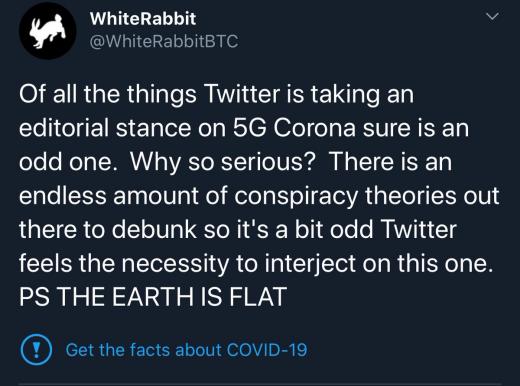Click the word 'Twitter' in the first line
The width and height of the screenshot is (520, 386).
pyautogui.click(x=242, y=94)
